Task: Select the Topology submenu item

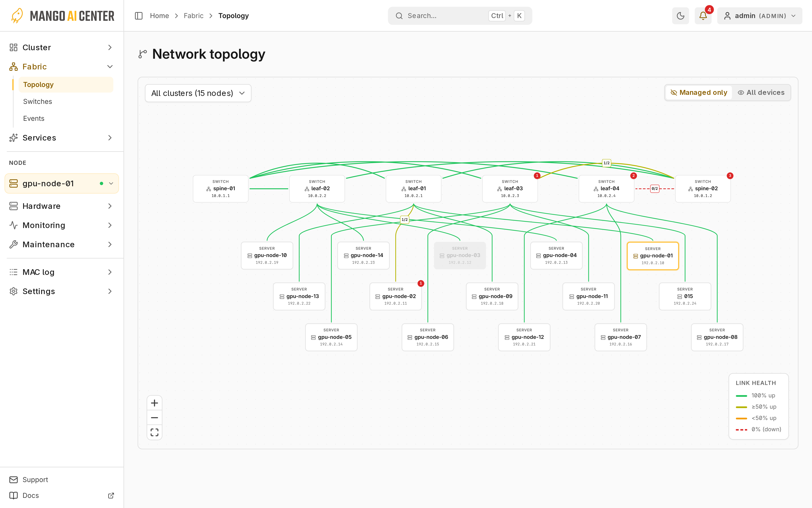Action: (66, 85)
